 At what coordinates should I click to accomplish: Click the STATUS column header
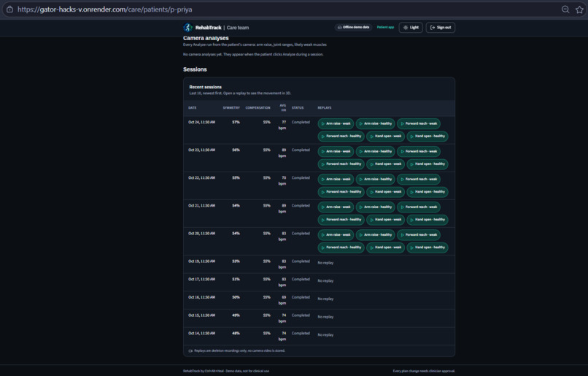click(x=298, y=108)
